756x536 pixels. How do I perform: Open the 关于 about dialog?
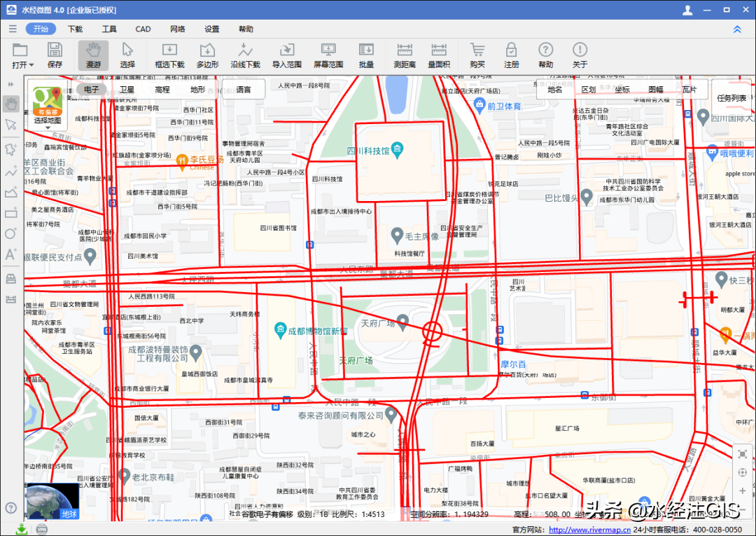580,55
